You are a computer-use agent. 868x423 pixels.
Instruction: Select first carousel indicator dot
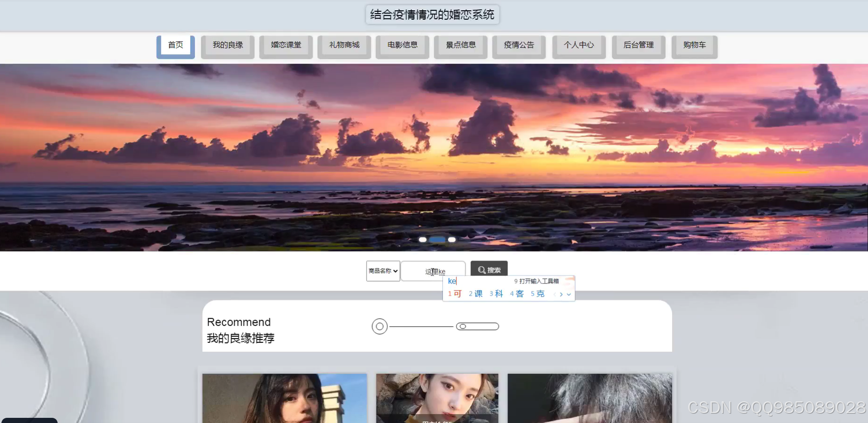tap(422, 239)
